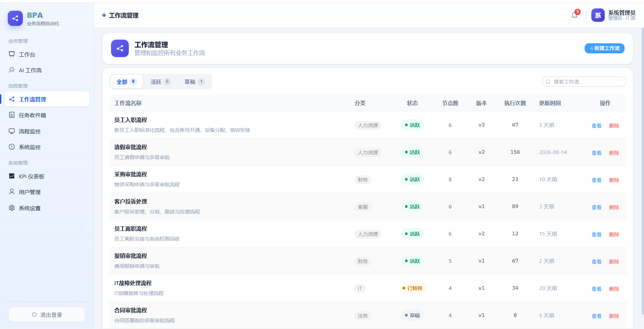
Task: Select the 员工入职流程 workflow name
Action: 131,120
